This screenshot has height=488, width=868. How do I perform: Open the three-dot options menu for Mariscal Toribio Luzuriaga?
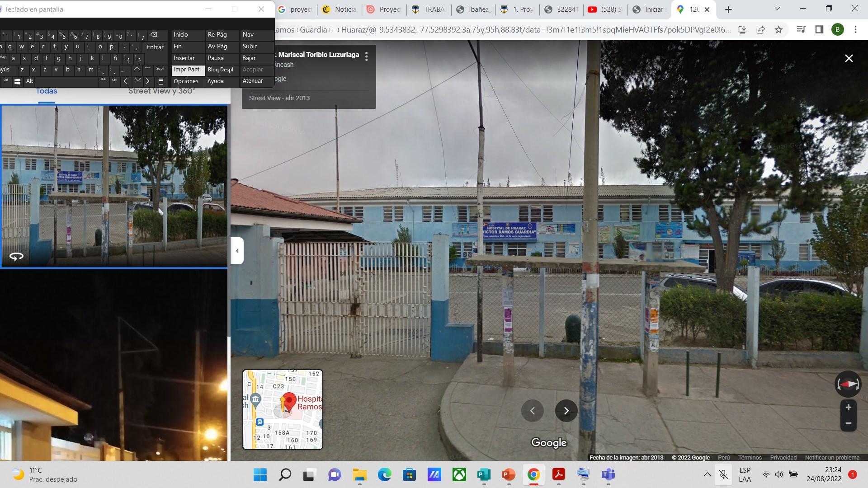[366, 56]
